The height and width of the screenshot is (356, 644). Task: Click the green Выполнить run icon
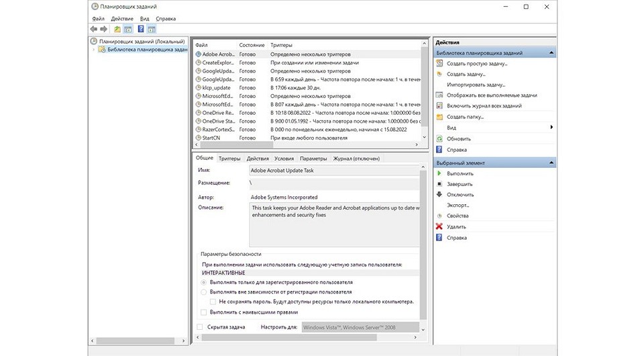(439, 173)
